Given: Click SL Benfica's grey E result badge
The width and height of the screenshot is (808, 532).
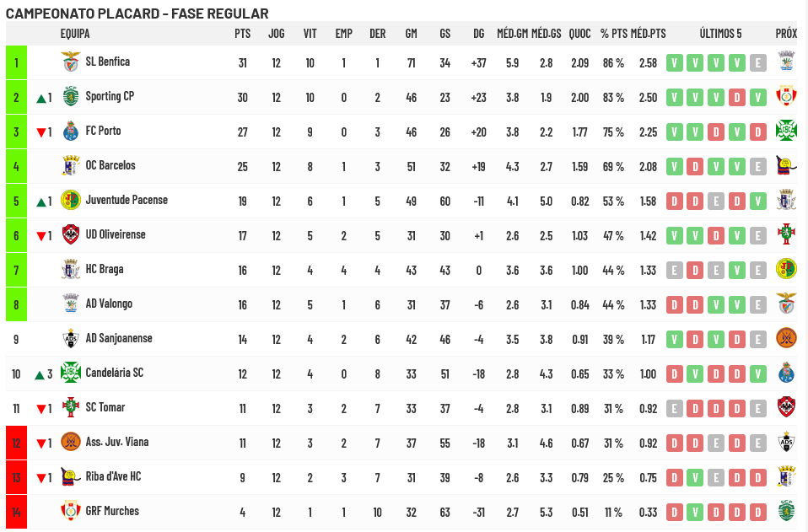Looking at the screenshot, I should click(757, 63).
